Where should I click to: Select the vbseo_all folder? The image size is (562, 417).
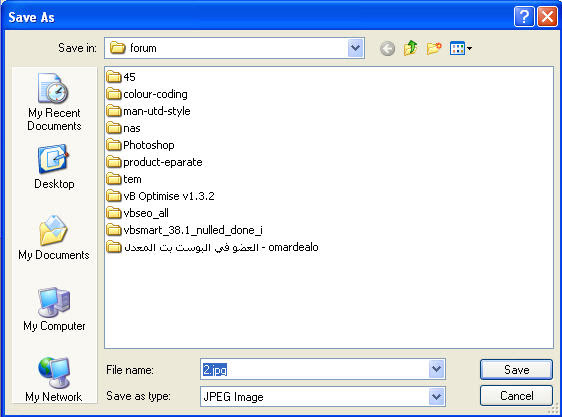138,213
